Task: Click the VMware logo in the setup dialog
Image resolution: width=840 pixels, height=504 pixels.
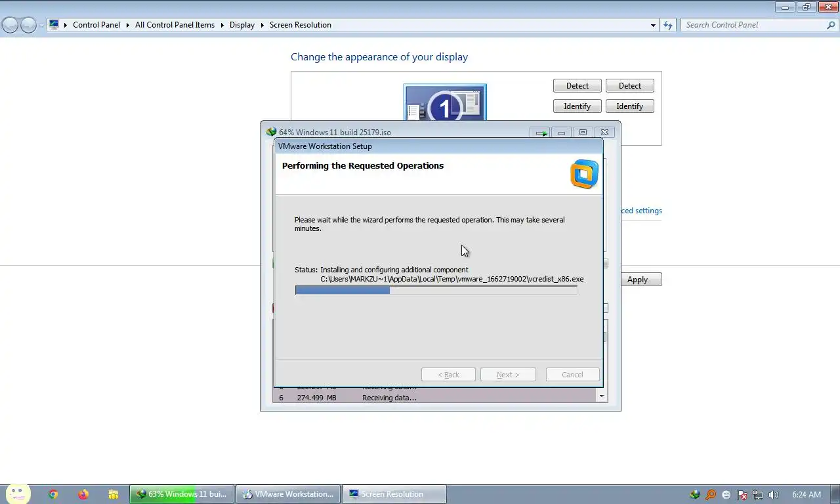Action: tap(584, 174)
